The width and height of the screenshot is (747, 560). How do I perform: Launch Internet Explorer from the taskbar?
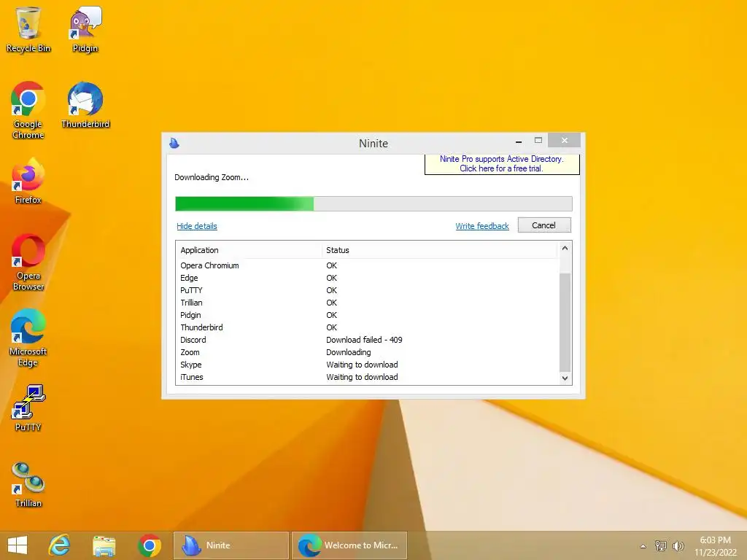(x=60, y=545)
